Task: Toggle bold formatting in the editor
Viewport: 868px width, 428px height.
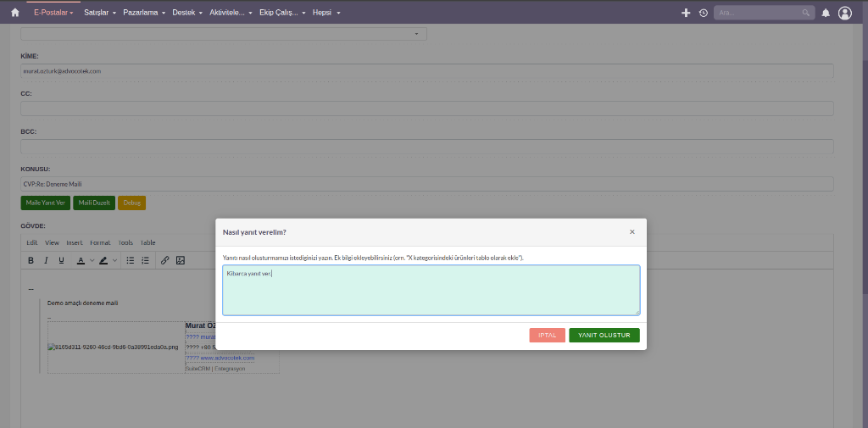Action: pos(31,260)
